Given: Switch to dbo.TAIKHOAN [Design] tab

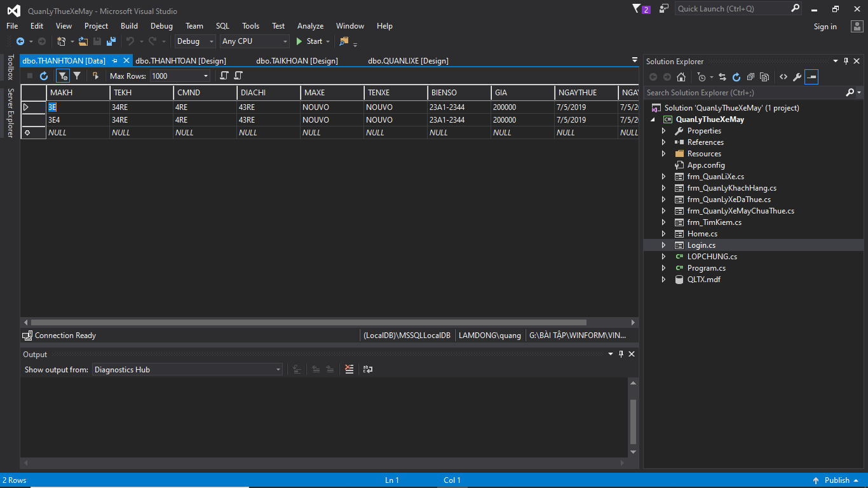Looking at the screenshot, I should click(x=297, y=61).
